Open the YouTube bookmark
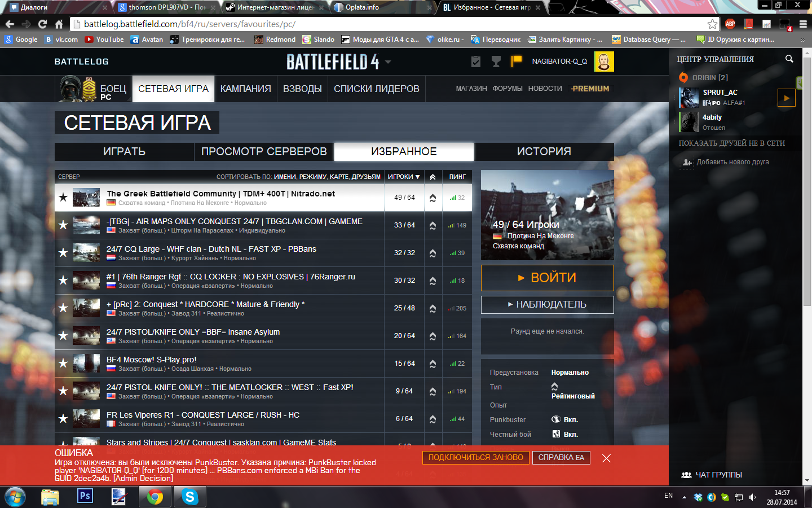The width and height of the screenshot is (812, 508). tap(104, 40)
